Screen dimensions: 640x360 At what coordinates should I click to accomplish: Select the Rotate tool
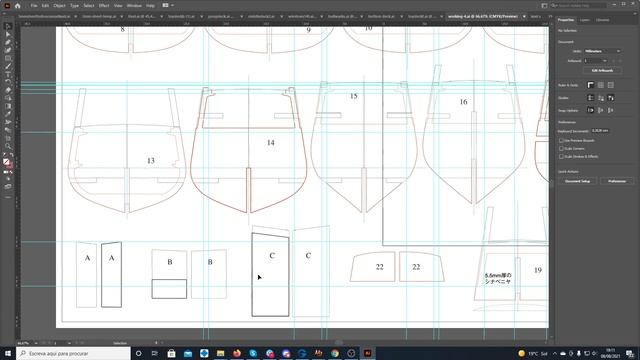[x=8, y=82]
